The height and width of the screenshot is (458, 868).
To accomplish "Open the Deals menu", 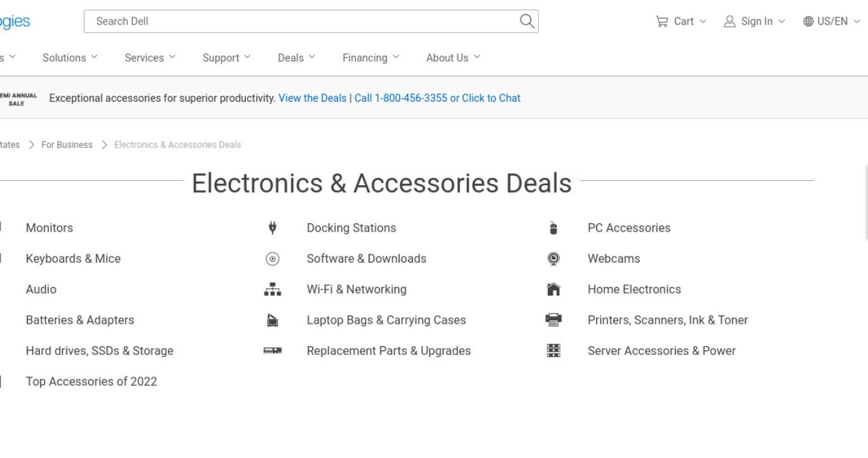I will 296,57.
